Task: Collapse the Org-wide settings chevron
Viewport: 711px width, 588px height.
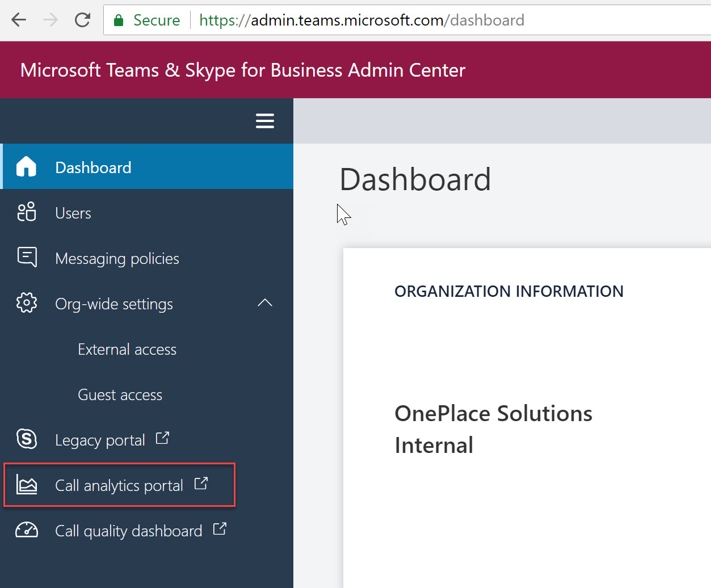Action: tap(264, 303)
